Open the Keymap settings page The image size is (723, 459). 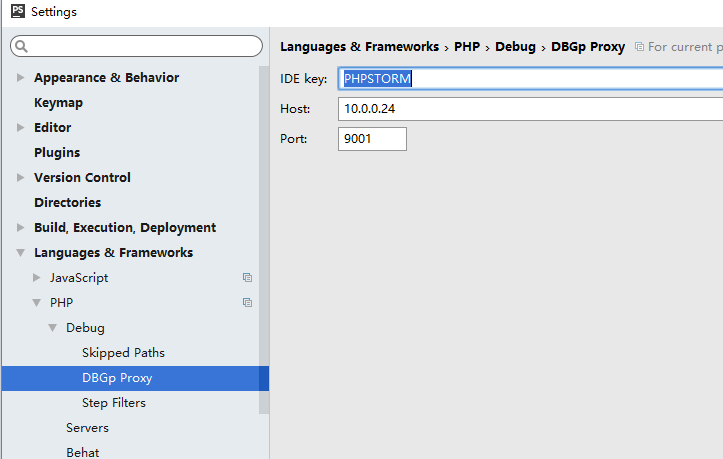[x=58, y=102]
